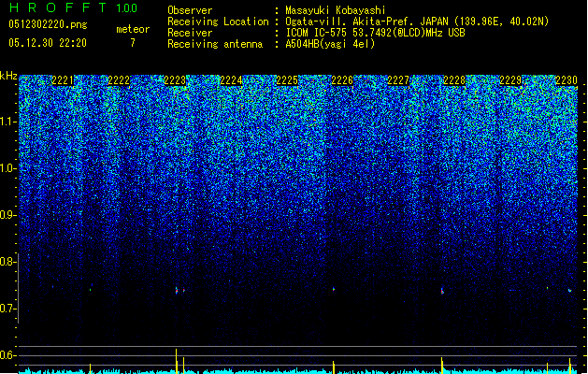Click the HROFFT 1.0.0 title text

tap(74, 7)
